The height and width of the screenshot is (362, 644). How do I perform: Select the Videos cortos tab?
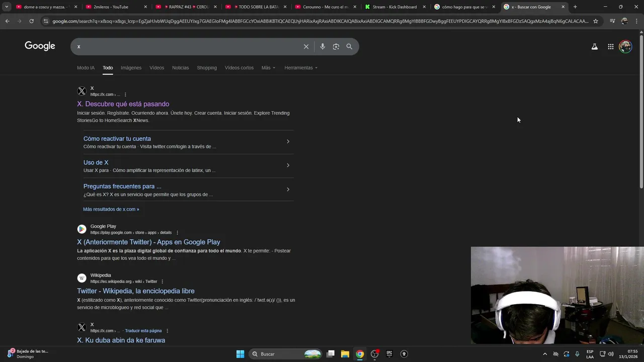[x=239, y=68]
